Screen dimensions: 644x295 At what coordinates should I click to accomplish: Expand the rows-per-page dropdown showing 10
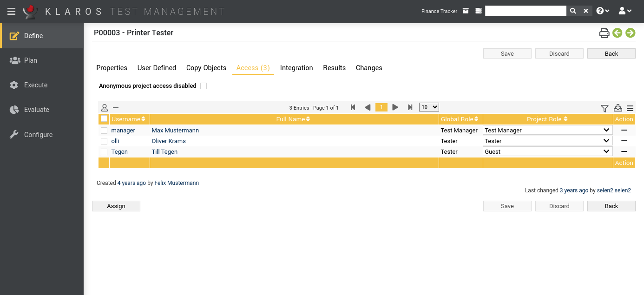coord(428,107)
